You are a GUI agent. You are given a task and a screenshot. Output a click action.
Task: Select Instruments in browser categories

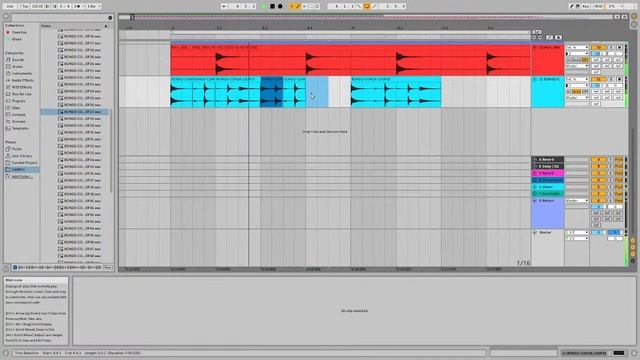click(x=19, y=73)
